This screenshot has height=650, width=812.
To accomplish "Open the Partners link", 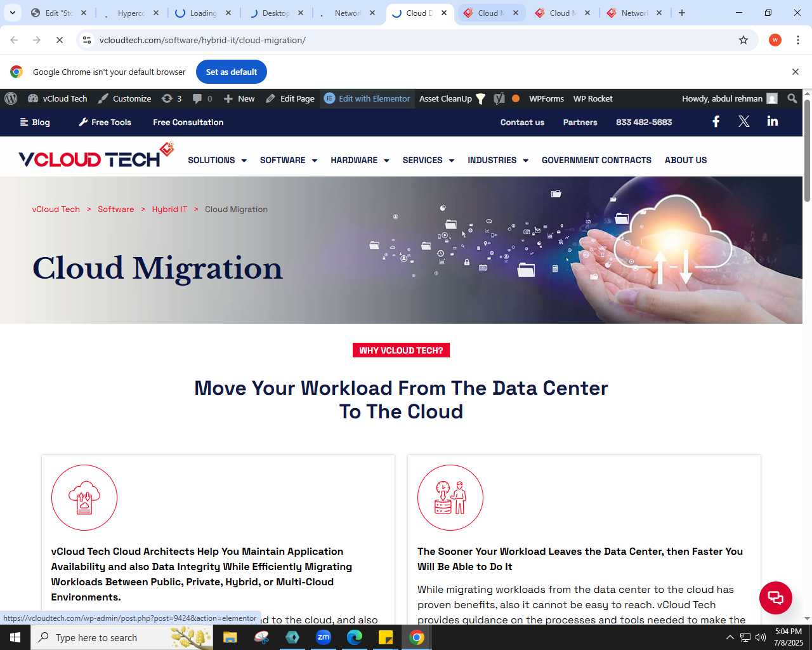I will click(x=580, y=123).
